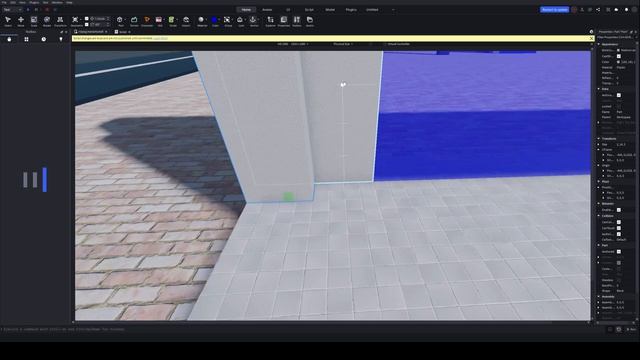
Task: Open the Toolbox from the toolbar
Action: point(297,21)
